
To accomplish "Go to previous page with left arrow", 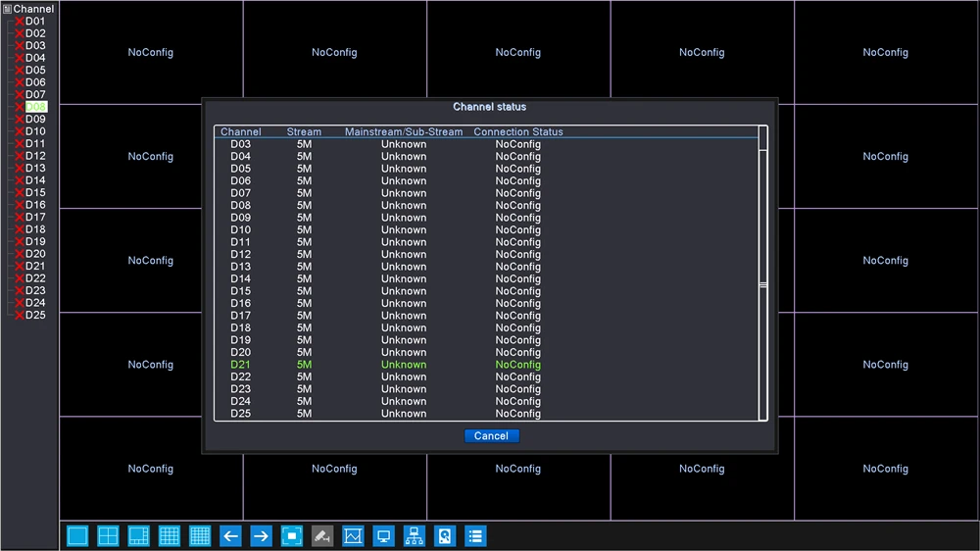I will click(230, 536).
